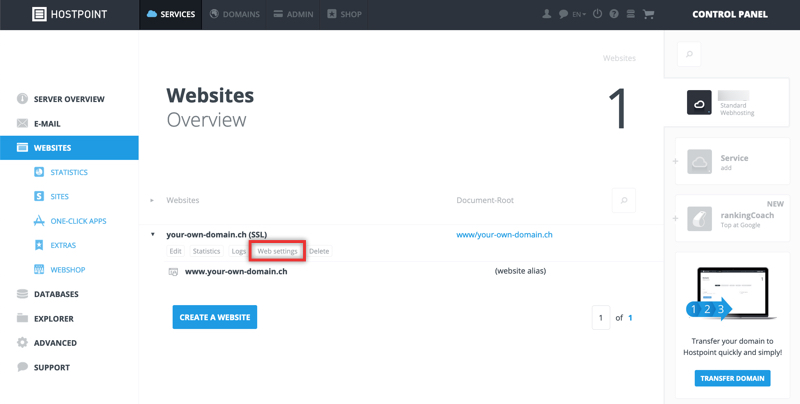Click the Sites S icon

[x=39, y=196]
